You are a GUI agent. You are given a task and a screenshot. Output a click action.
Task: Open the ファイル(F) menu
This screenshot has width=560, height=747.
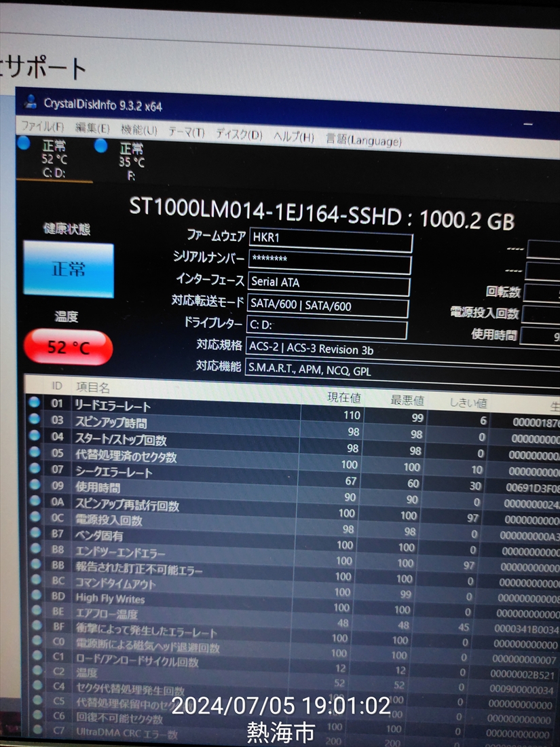tap(42, 127)
